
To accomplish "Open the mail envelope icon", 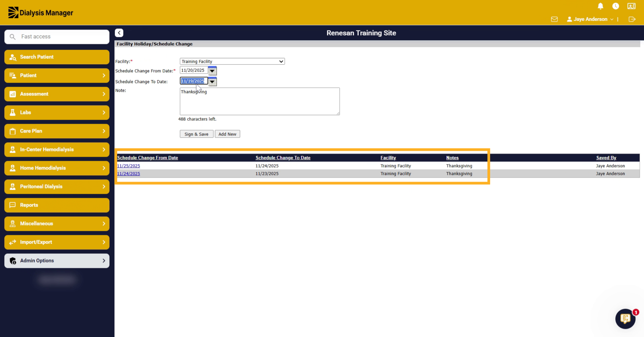I will click(554, 19).
